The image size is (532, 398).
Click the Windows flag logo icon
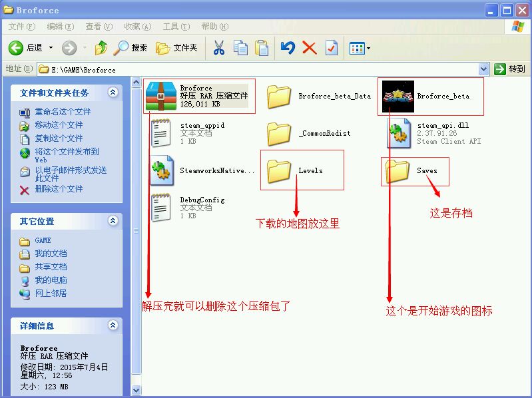click(x=518, y=27)
